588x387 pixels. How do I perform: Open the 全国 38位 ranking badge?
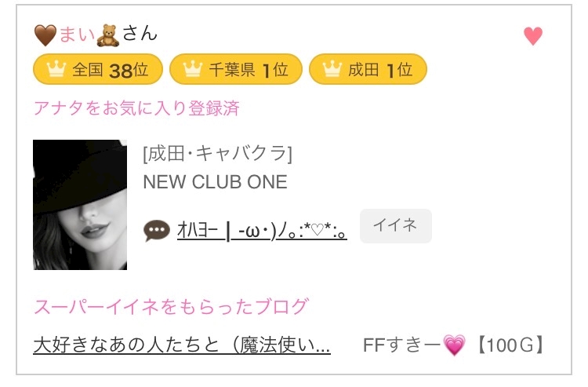coord(98,70)
